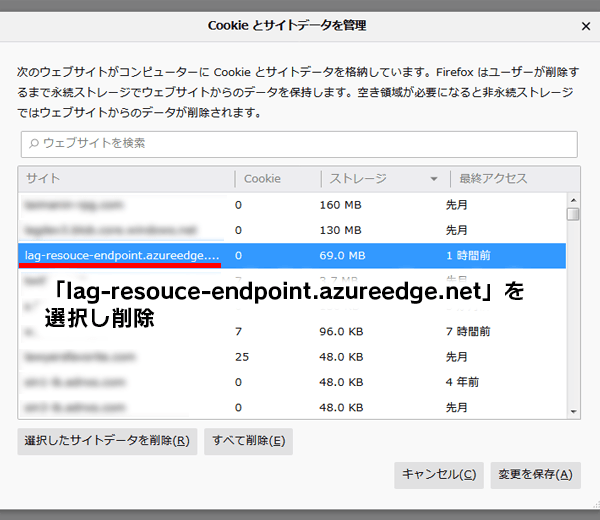The image size is (600, 520).
Task: Click the 7 時間前 last access cell
Action: coord(468,331)
